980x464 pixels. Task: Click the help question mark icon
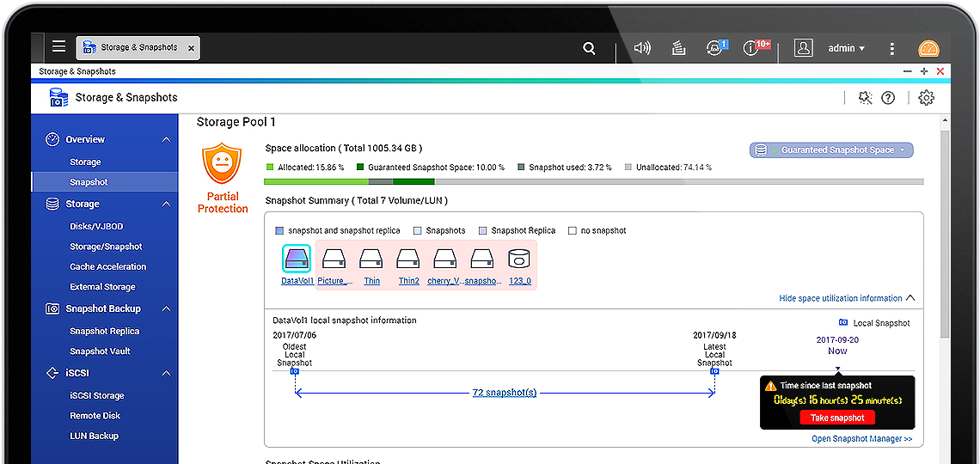point(888,98)
